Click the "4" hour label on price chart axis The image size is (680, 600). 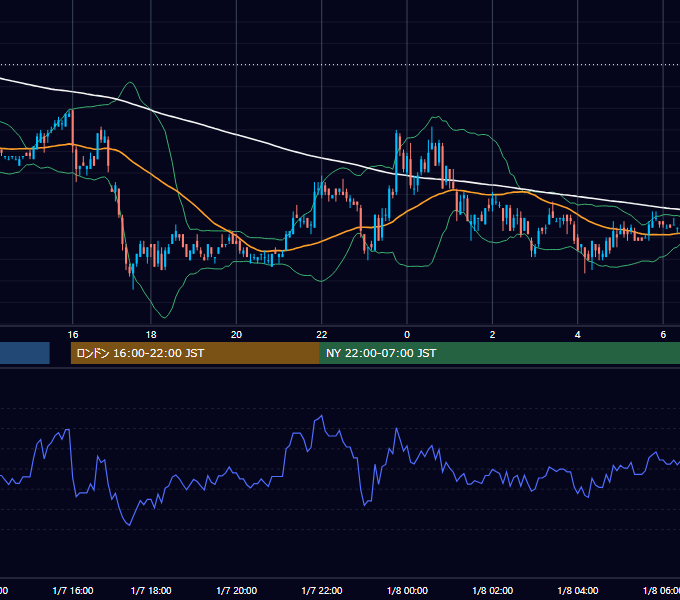[578, 335]
